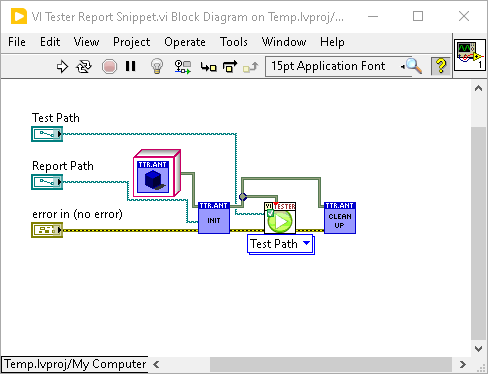The height and width of the screenshot is (374, 488).
Task: Click the Step Out button
Action: pyautogui.click(x=251, y=67)
